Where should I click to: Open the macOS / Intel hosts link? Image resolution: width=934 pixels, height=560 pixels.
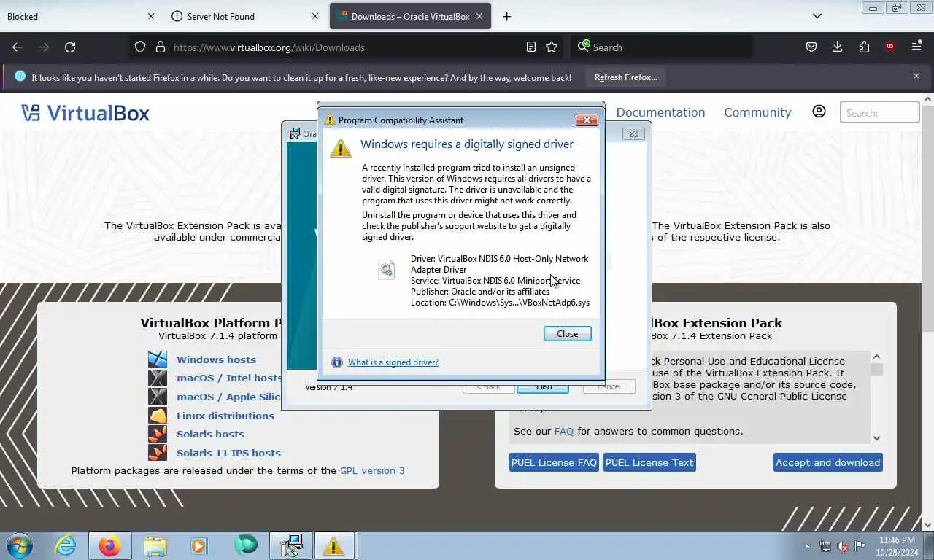pyautogui.click(x=229, y=378)
